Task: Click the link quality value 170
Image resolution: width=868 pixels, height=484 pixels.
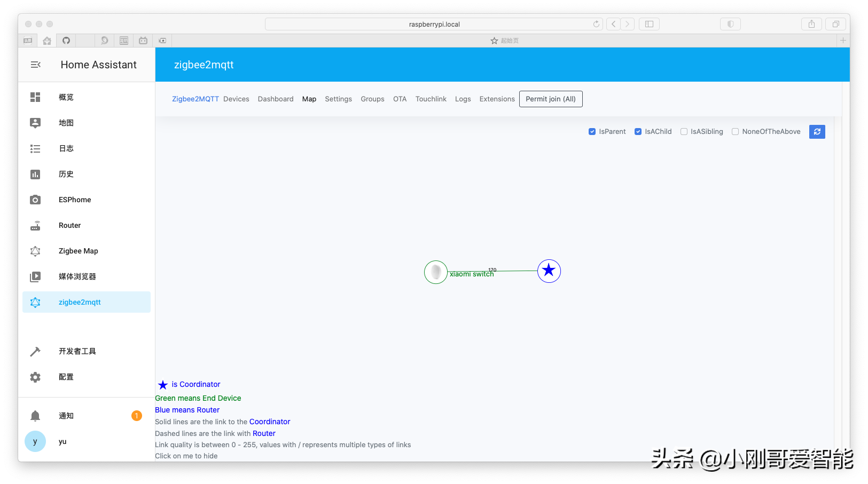Action: 492,270
